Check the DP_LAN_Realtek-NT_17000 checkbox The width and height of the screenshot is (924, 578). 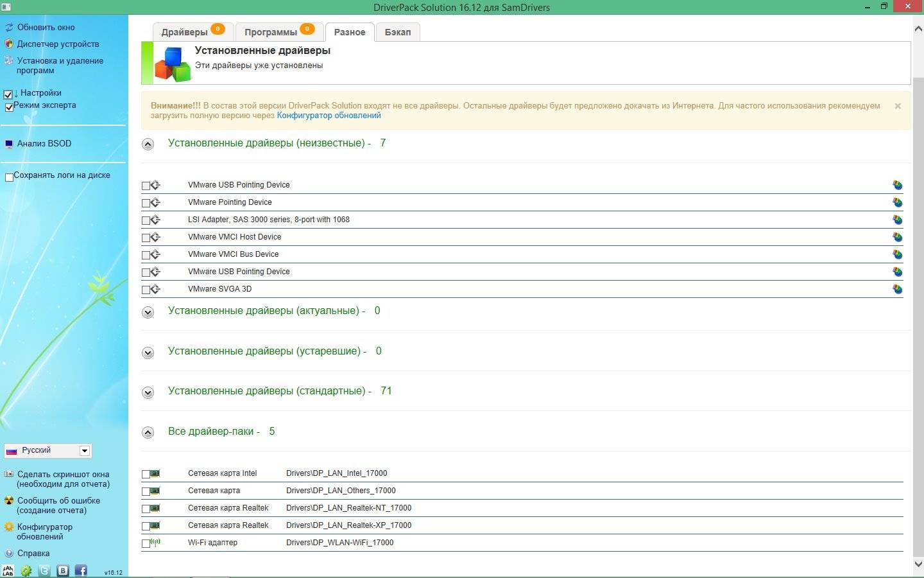146,509
